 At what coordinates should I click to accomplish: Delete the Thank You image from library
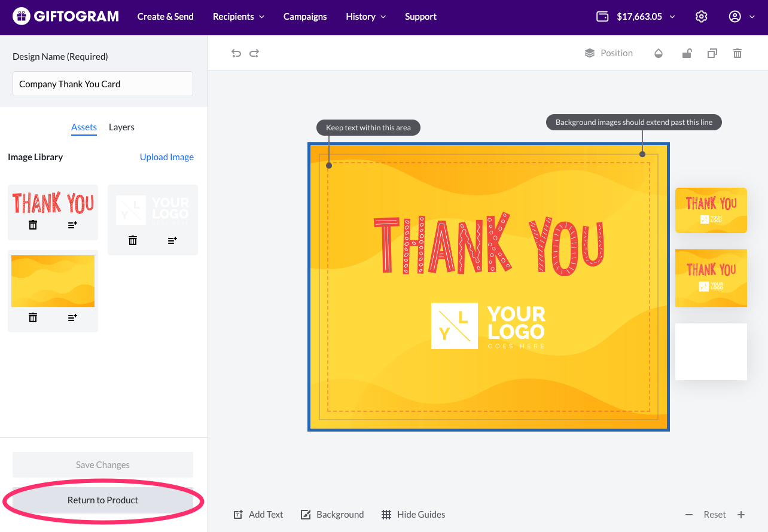pos(33,225)
